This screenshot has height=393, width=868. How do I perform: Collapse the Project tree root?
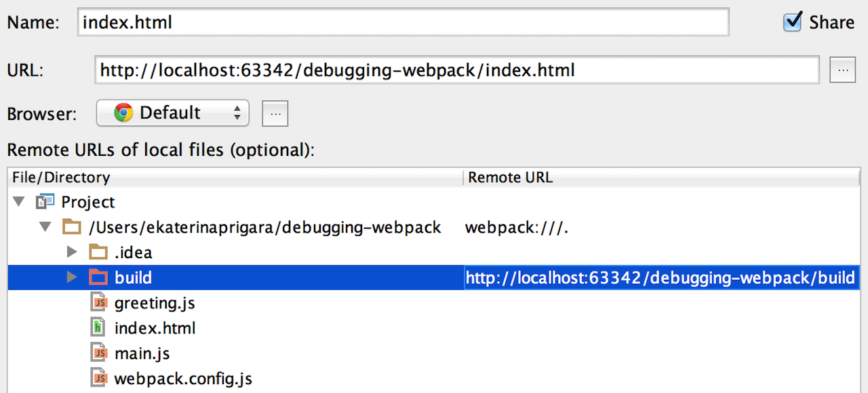18,201
